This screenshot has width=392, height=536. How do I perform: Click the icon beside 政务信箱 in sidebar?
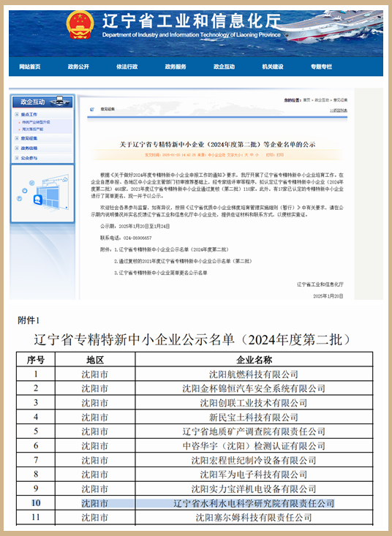click(17, 148)
